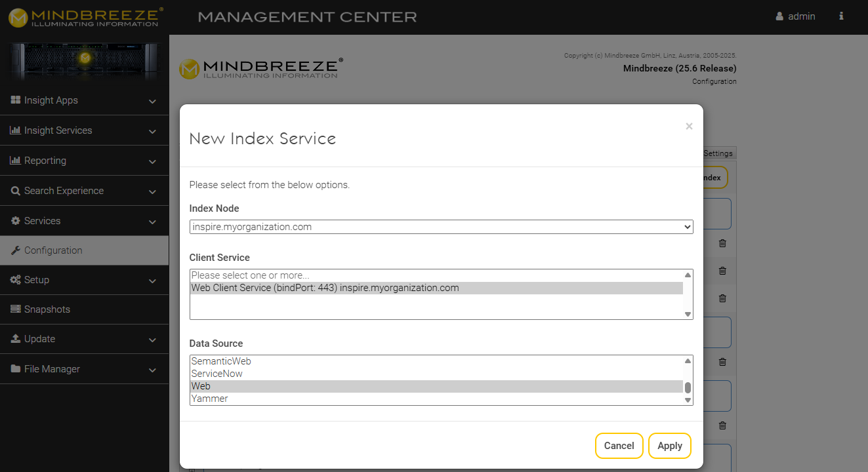Click the Data Source scroll-up arrow

point(688,361)
